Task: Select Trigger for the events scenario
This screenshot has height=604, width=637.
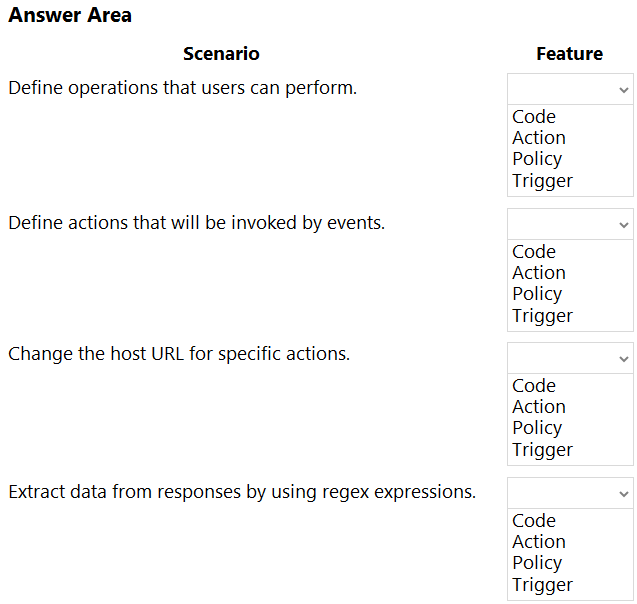Action: point(542,316)
